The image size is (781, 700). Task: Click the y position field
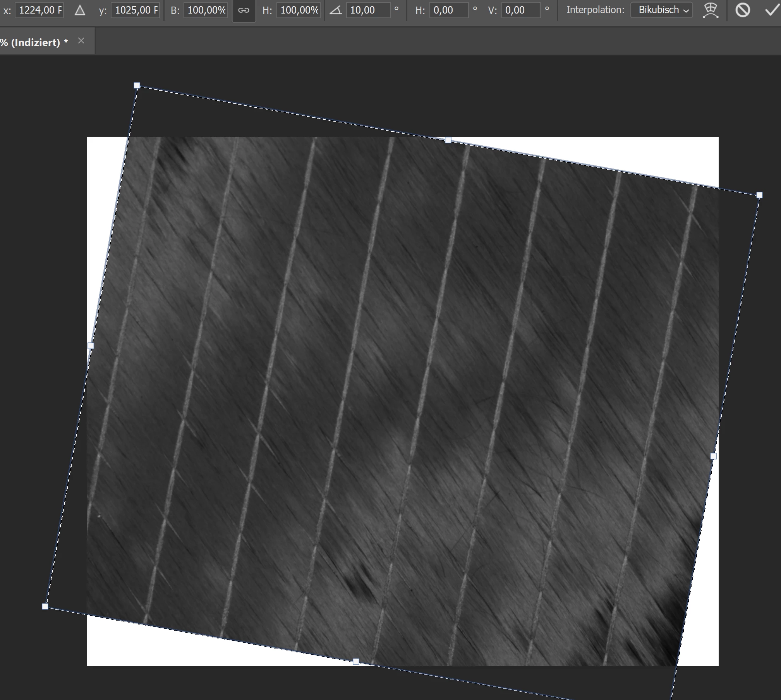click(x=136, y=10)
